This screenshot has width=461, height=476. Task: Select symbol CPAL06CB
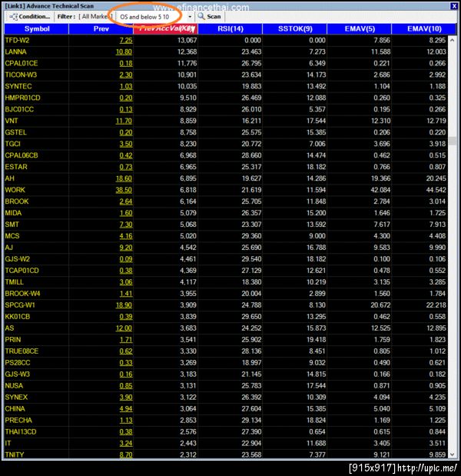click(22, 155)
